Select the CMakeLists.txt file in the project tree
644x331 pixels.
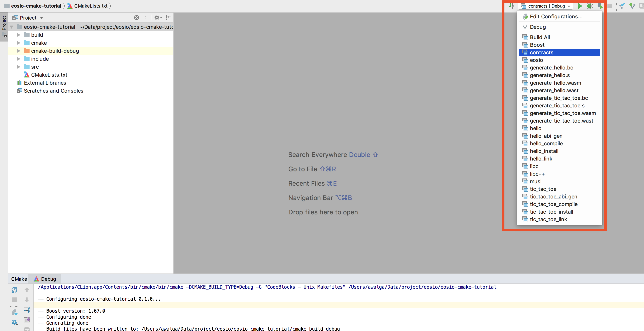point(49,75)
